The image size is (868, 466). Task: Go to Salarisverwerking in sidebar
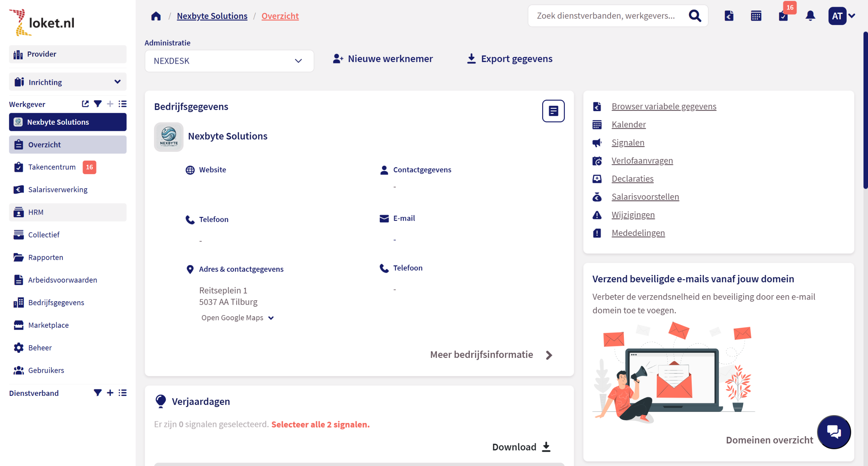click(58, 190)
